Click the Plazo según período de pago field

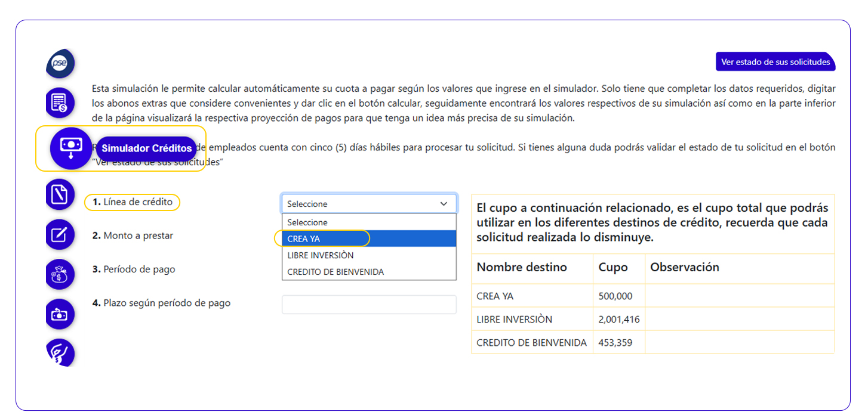click(x=368, y=305)
